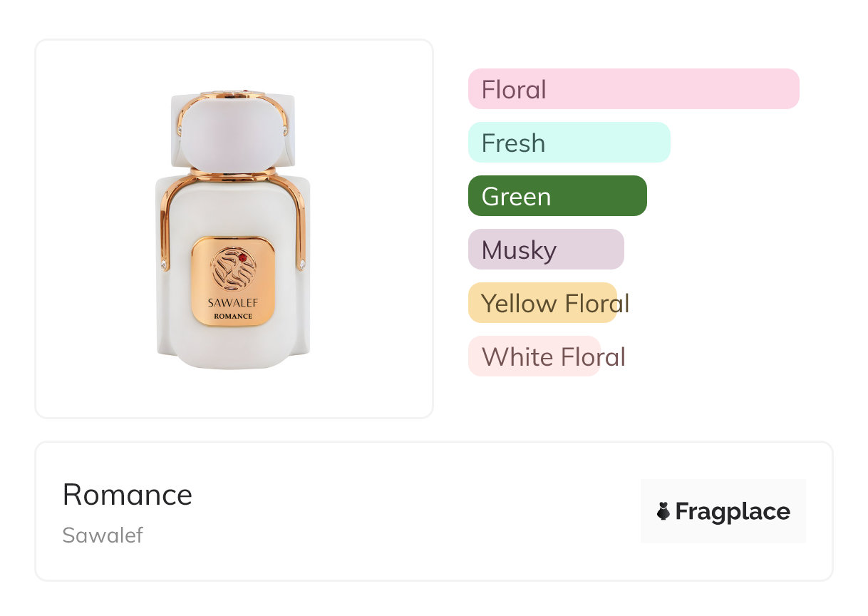Open the Romance perfume title

[x=128, y=495]
